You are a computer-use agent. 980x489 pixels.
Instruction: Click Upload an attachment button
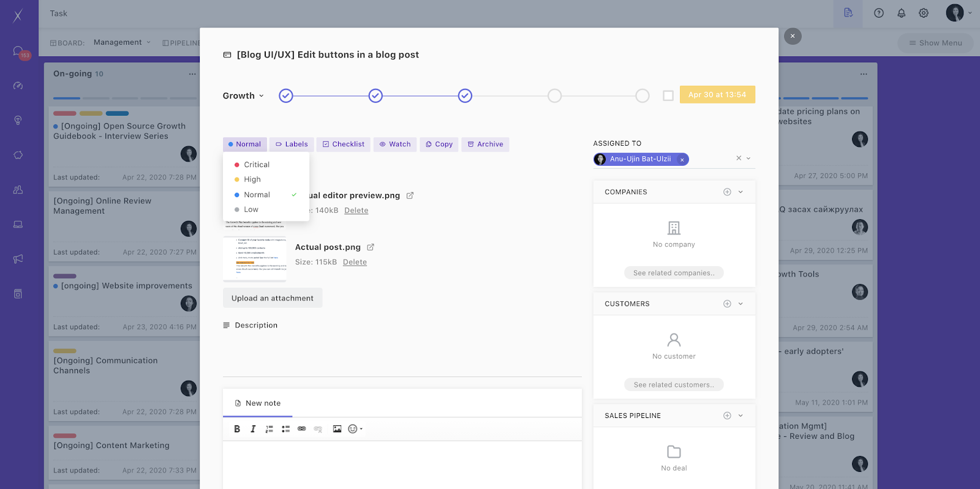pos(272,298)
